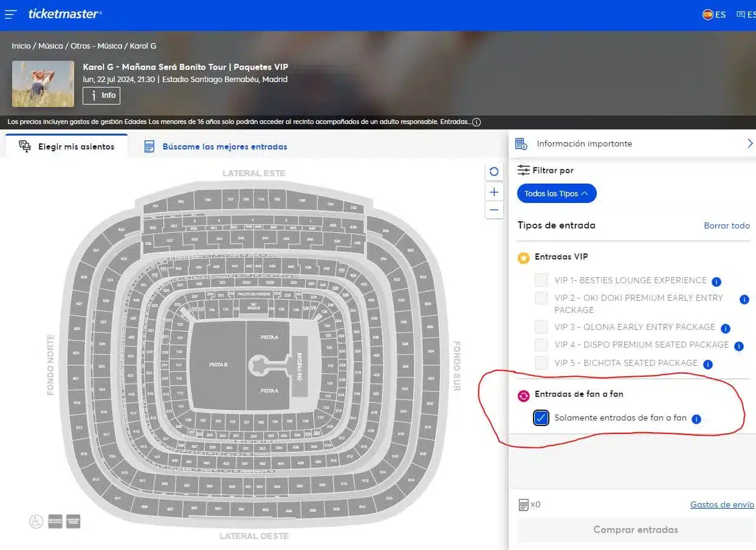This screenshot has height=550, width=756.
Task: Open the ES language selector
Action: 715,15
